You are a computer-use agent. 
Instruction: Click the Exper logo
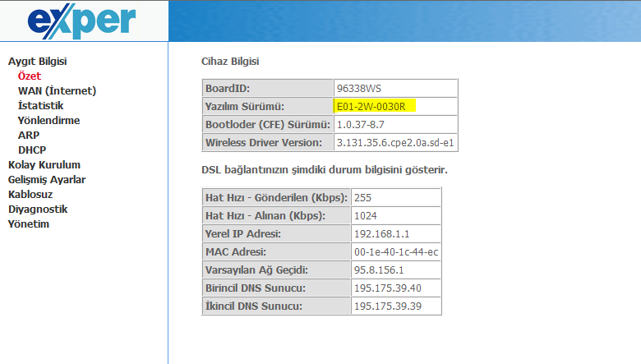click(x=81, y=21)
